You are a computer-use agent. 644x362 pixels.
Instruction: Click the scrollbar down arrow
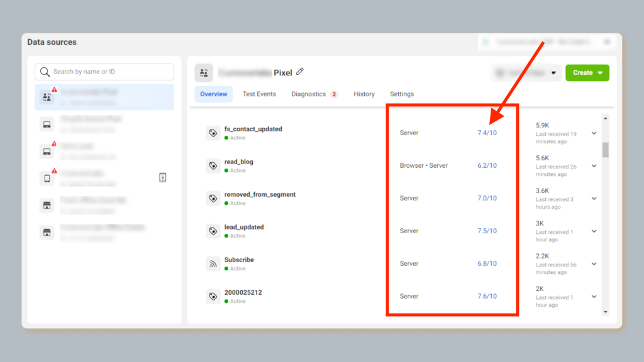[x=606, y=312]
